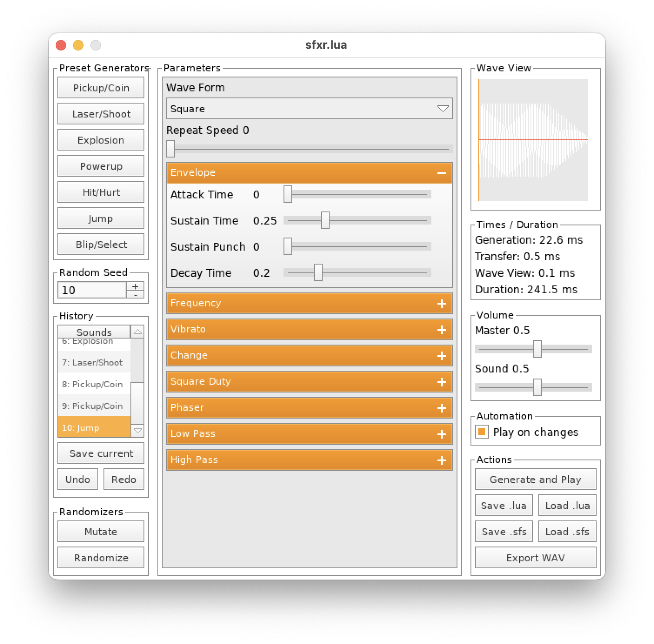Image resolution: width=654 pixels, height=644 pixels.
Task: Click the Master volume slider handle
Action: (x=537, y=349)
